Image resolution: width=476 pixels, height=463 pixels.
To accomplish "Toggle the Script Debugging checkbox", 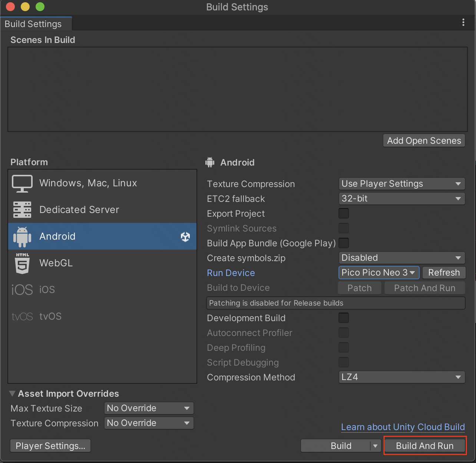I will click(344, 362).
